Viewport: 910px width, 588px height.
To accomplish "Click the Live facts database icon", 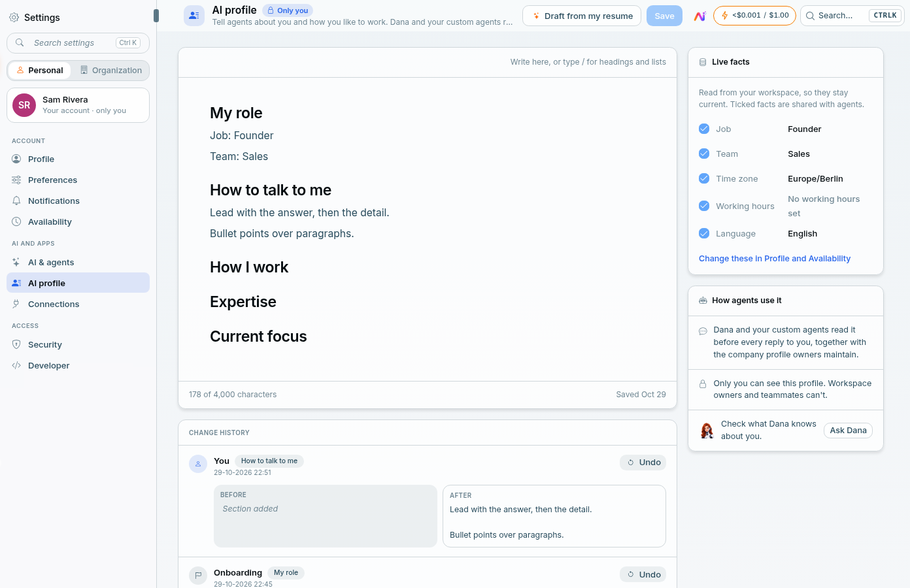I will (703, 62).
